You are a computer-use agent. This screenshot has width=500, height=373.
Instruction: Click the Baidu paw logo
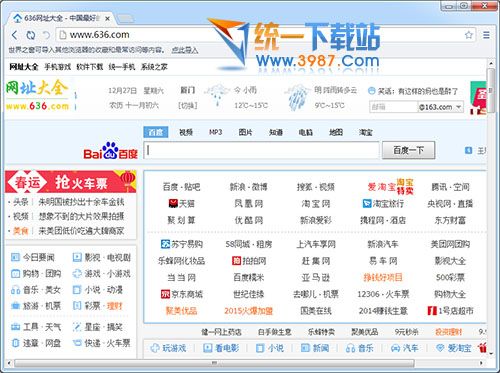(x=110, y=150)
